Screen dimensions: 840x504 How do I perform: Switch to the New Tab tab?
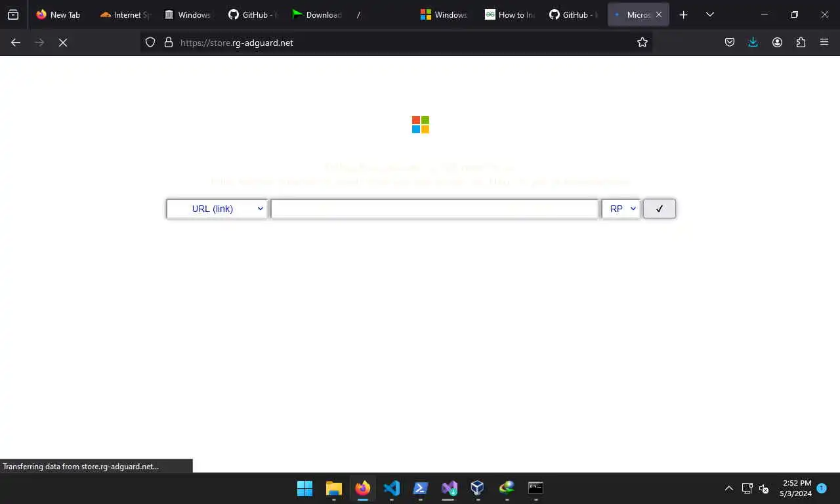pos(58,14)
